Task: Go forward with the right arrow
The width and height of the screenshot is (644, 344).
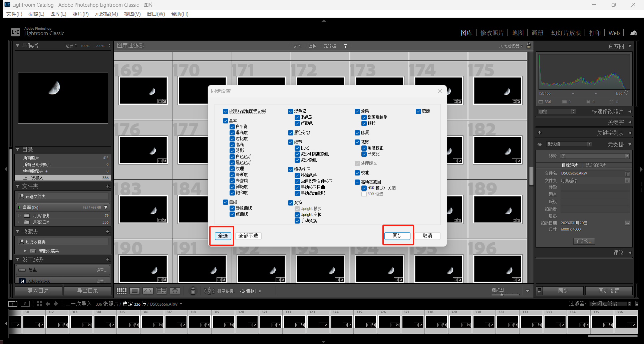Action: [x=56, y=304]
